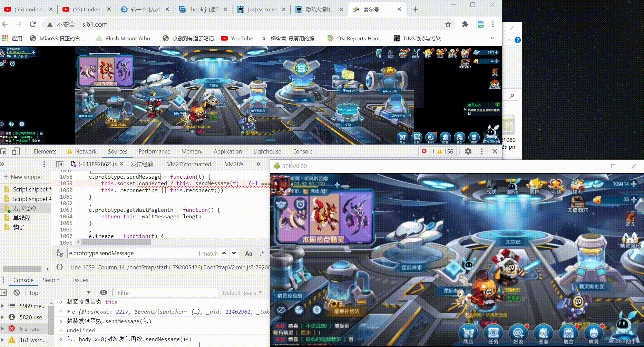
Task: Toggle the Sources navigator sidebar
Action: 60,164
